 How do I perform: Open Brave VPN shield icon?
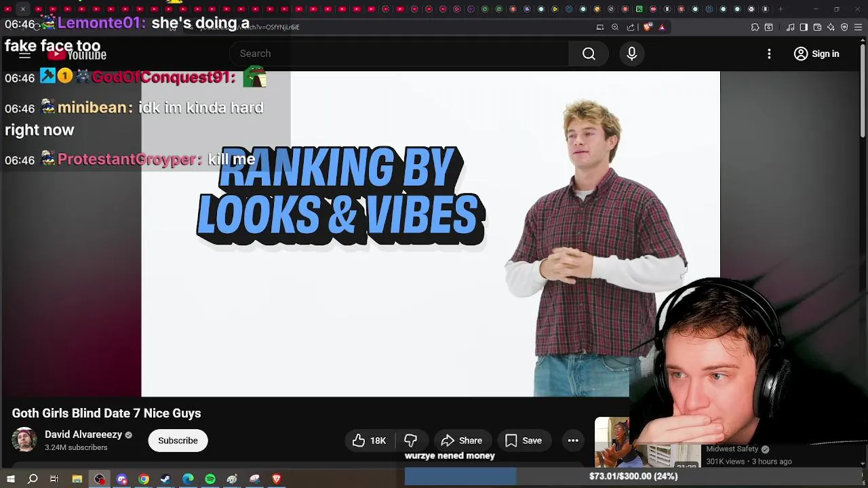(844, 27)
